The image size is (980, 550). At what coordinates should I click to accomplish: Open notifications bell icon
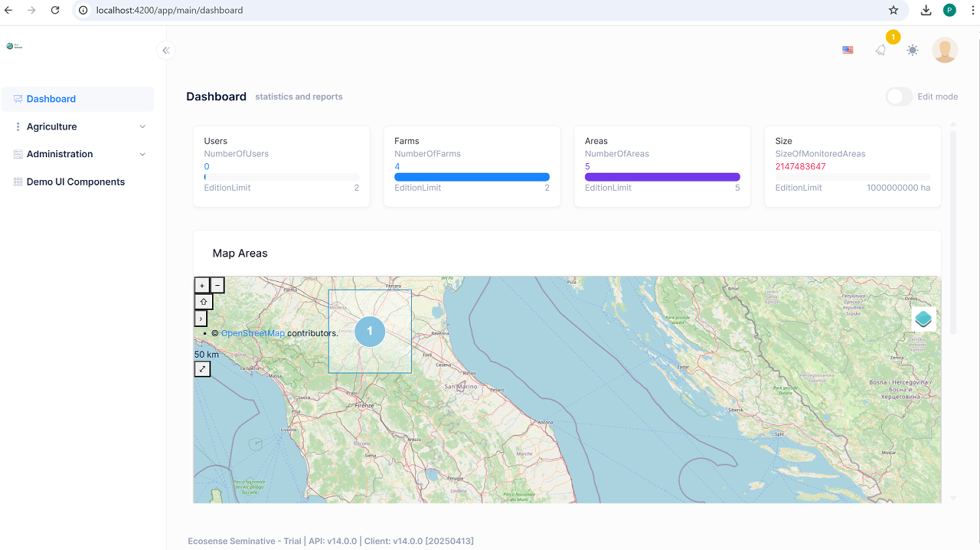(x=880, y=50)
